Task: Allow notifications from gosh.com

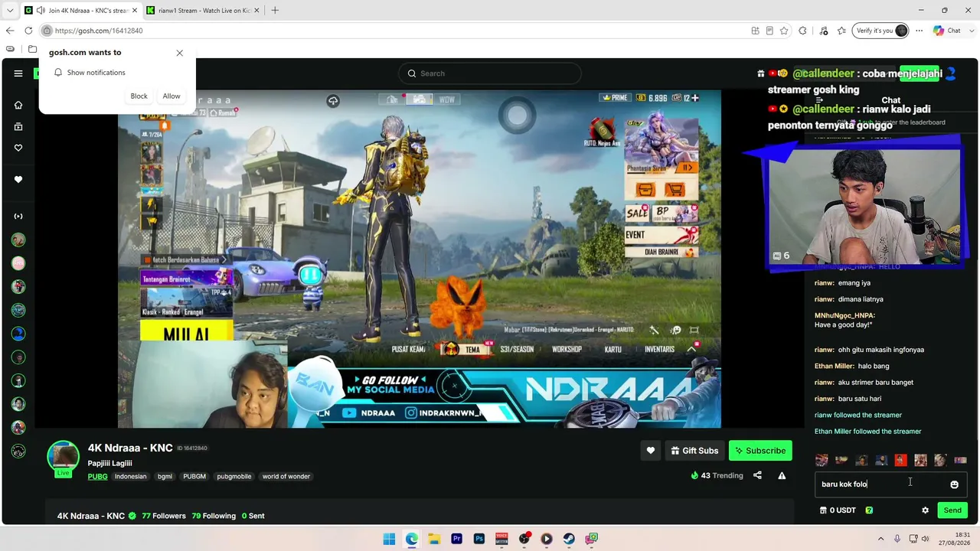Action: [171, 96]
